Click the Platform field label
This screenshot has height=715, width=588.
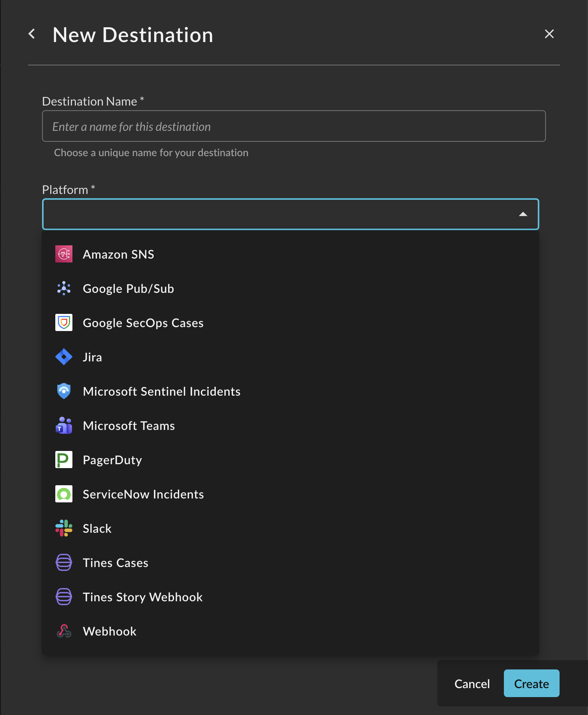69,190
